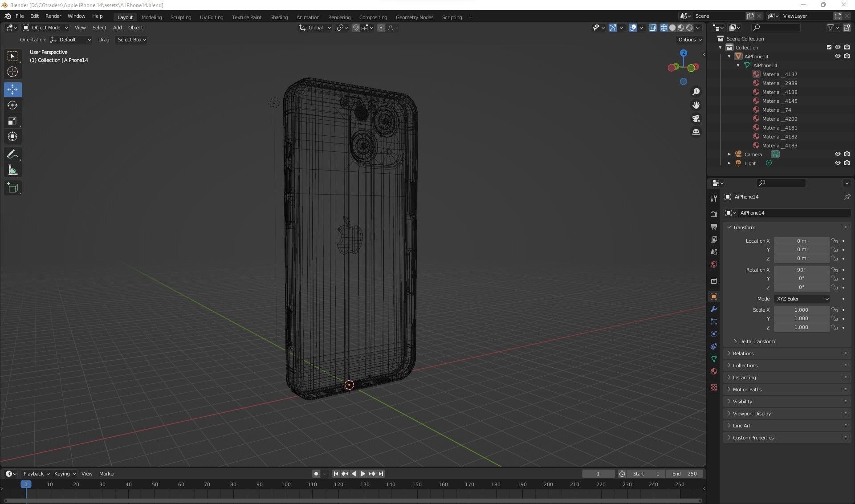Switch to the Modeling workspace tab
The width and height of the screenshot is (855, 504).
pos(151,17)
